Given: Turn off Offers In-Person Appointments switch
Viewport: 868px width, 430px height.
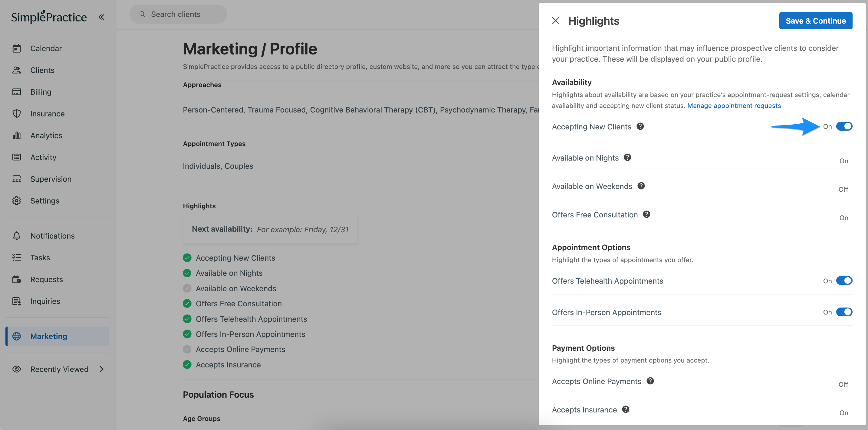Looking at the screenshot, I should (x=844, y=312).
